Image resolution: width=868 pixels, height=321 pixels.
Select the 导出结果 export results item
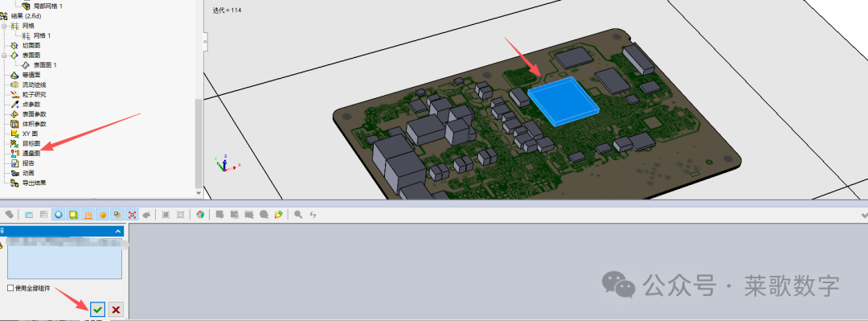[x=34, y=183]
